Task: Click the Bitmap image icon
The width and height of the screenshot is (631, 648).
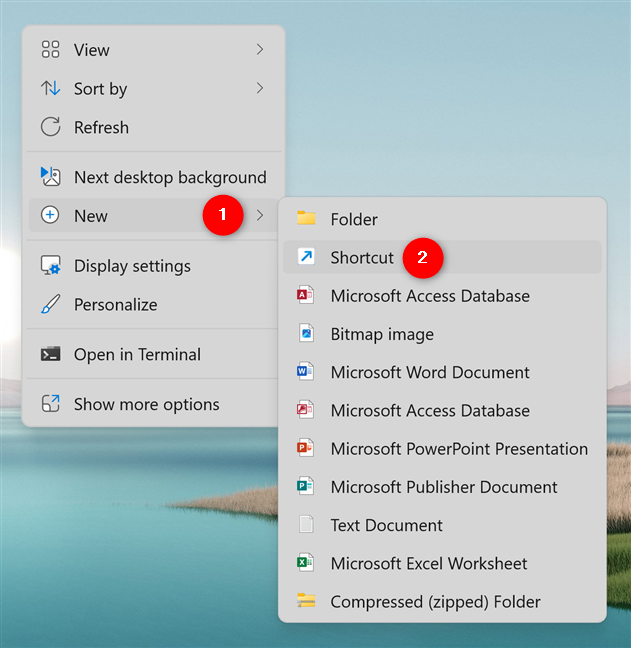Action: [306, 333]
